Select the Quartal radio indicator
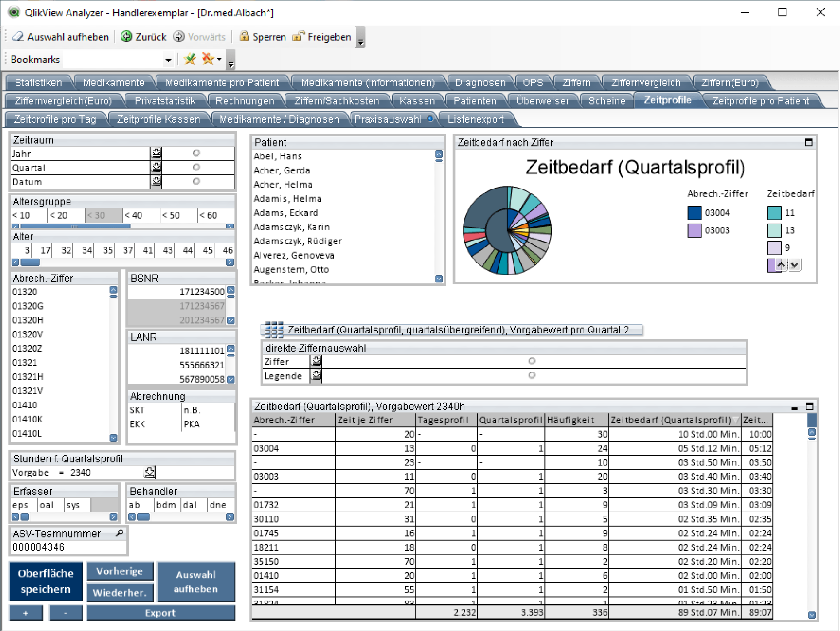 coord(196,167)
